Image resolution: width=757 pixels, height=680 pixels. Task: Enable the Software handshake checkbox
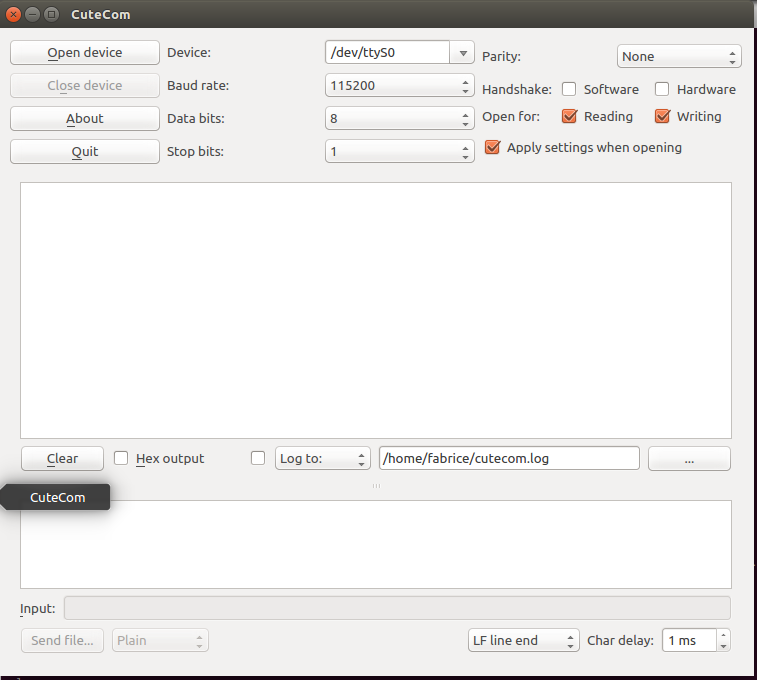(569, 89)
